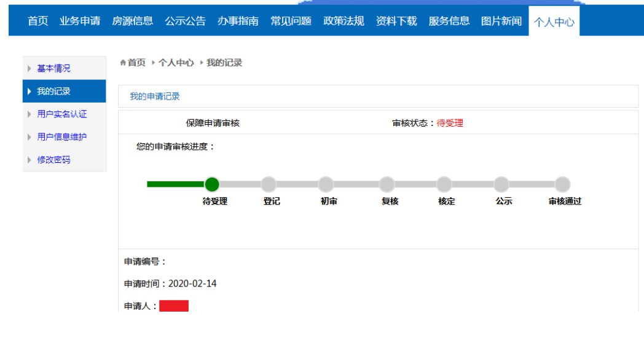Open 公示公告 navigation item
This screenshot has height=354, width=644.
[x=185, y=22]
